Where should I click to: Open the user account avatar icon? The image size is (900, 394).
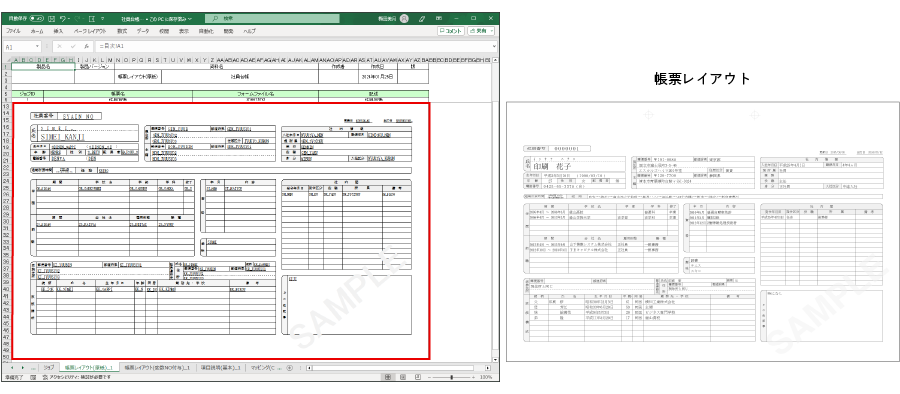[x=404, y=18]
